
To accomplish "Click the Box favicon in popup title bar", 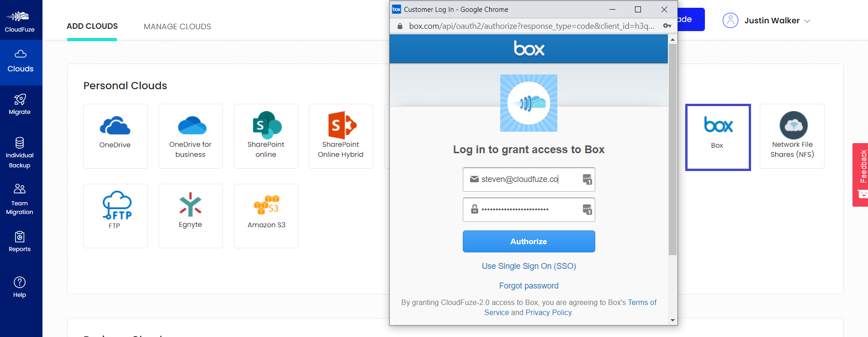I will 397,9.
